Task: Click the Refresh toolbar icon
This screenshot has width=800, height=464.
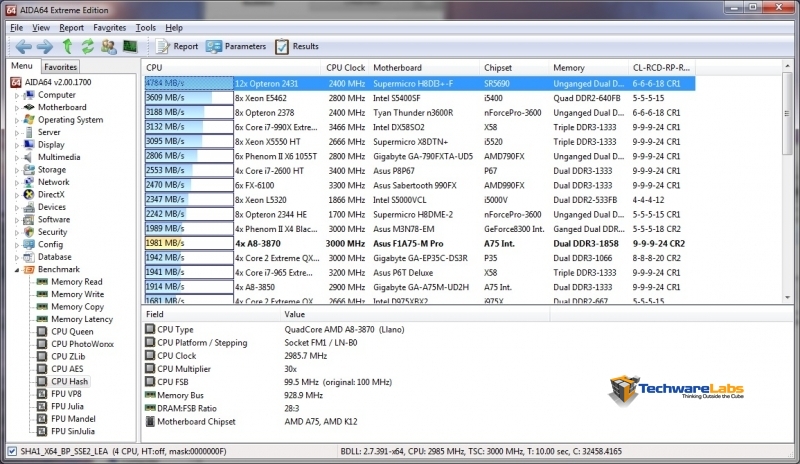Action: pos(88,46)
